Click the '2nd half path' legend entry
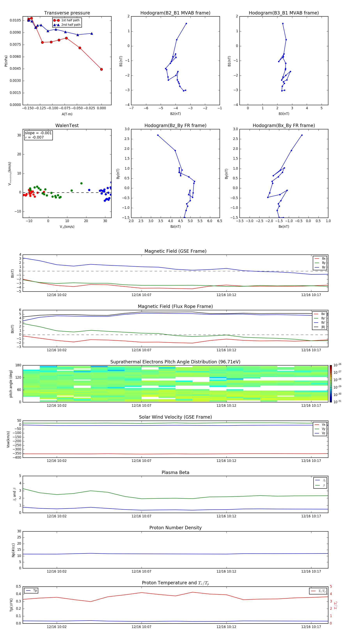This screenshot has width=351, height=644. 67,25
